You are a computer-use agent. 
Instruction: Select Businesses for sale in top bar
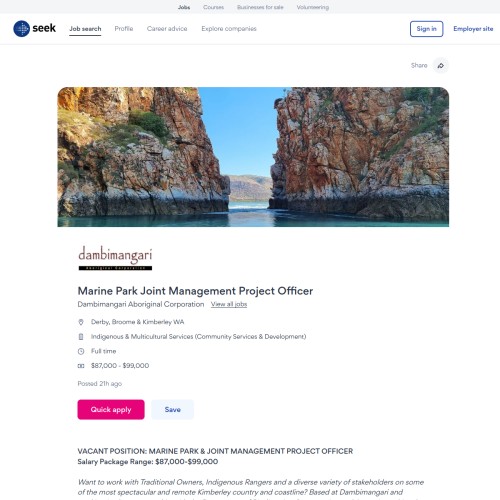pos(260,7)
